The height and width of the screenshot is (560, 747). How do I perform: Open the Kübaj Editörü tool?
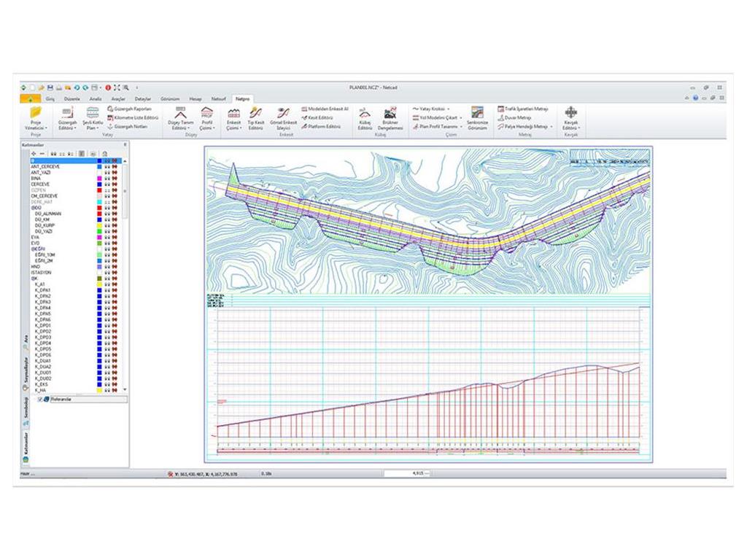tap(365, 113)
